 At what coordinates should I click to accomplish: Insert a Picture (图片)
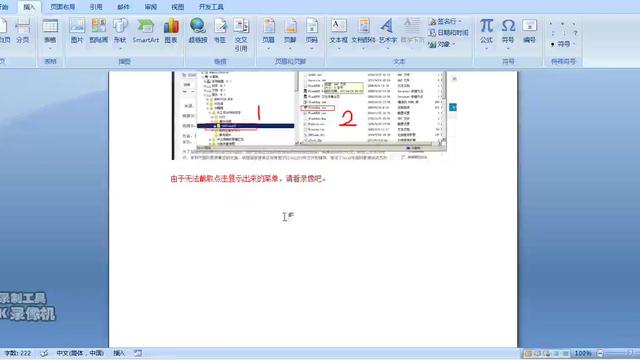(77, 31)
